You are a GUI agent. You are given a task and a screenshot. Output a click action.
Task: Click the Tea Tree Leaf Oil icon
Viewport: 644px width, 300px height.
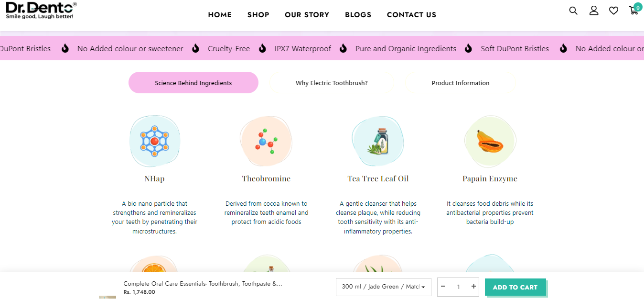378,141
